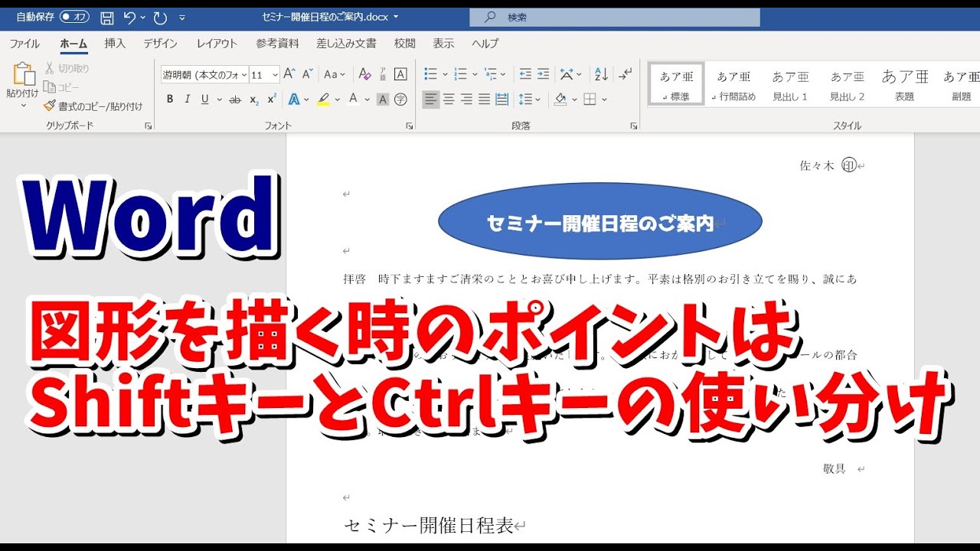This screenshot has height=551, width=980.
Task: Expand the quick access toolbar customize arrow
Action: 181,17
